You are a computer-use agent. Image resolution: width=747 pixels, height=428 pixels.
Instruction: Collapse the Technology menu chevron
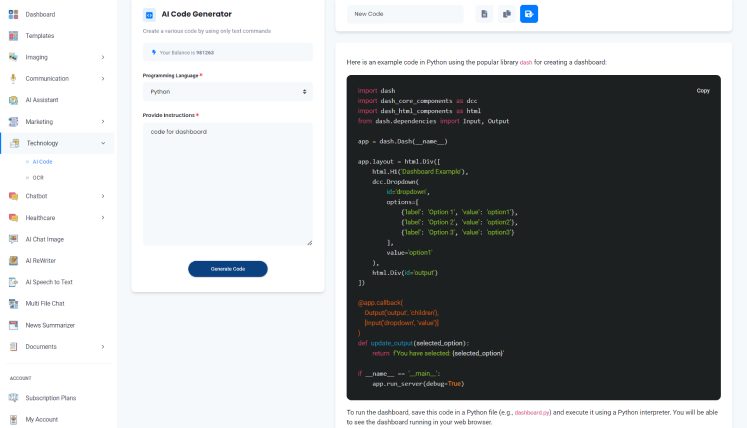[x=103, y=143]
